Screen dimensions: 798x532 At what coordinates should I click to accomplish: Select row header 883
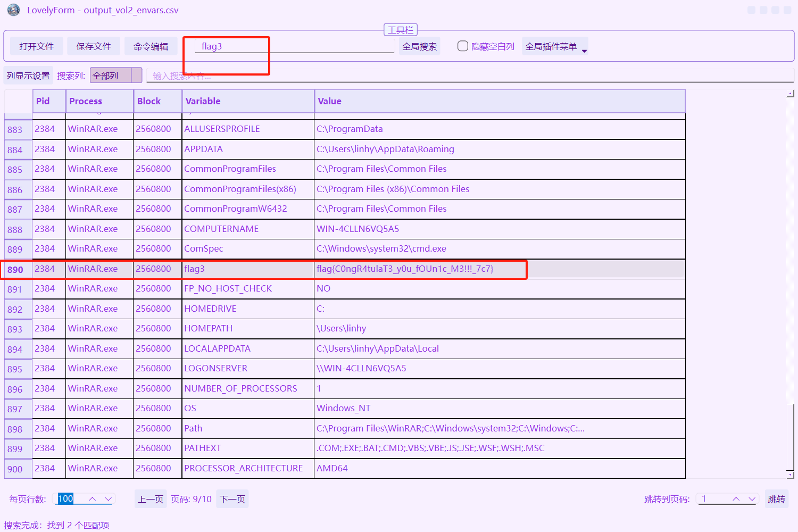tap(18, 129)
